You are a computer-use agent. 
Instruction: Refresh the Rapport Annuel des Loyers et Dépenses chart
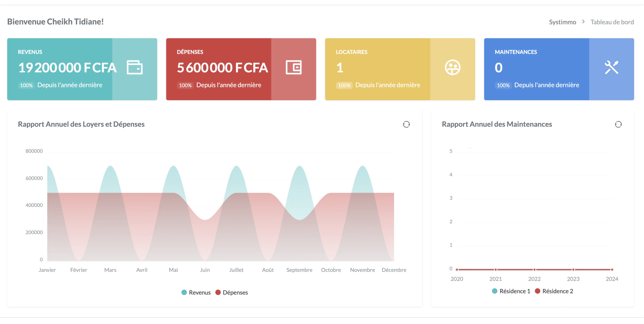[406, 124]
